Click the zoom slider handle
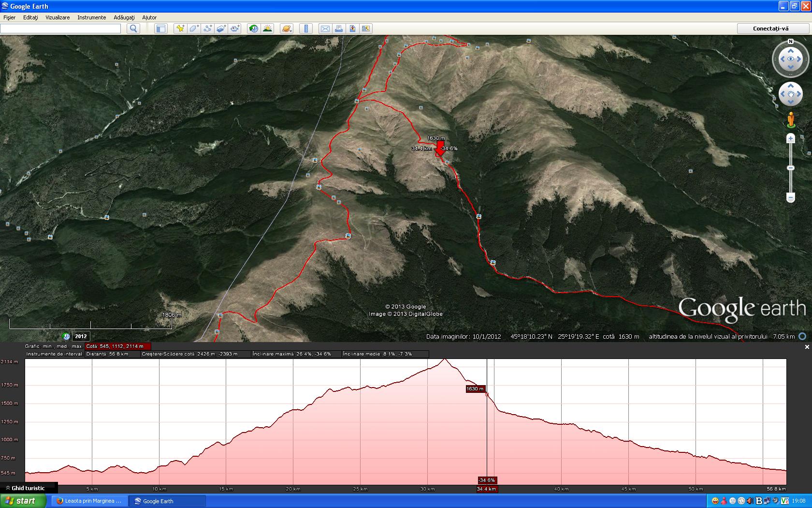 click(791, 168)
